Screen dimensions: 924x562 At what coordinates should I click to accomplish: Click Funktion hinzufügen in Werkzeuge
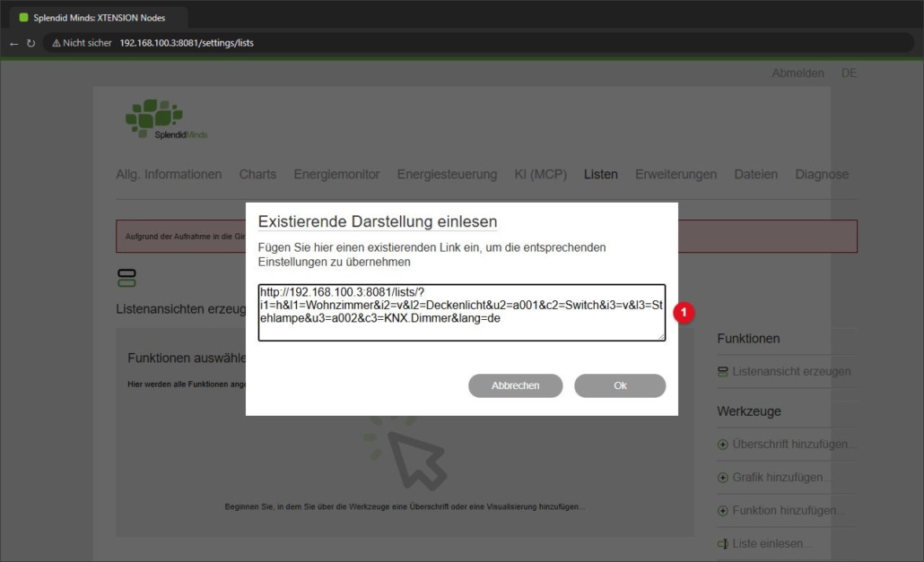(x=788, y=510)
